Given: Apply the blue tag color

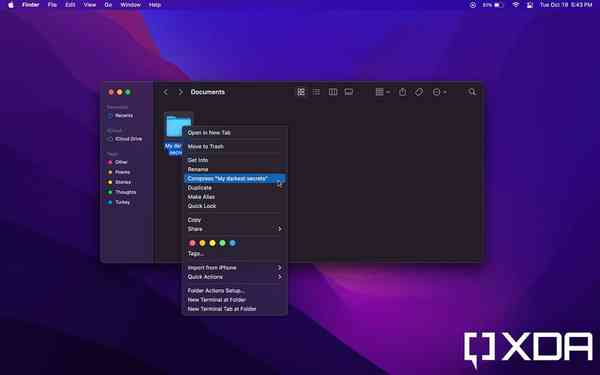Looking at the screenshot, I should [x=232, y=243].
